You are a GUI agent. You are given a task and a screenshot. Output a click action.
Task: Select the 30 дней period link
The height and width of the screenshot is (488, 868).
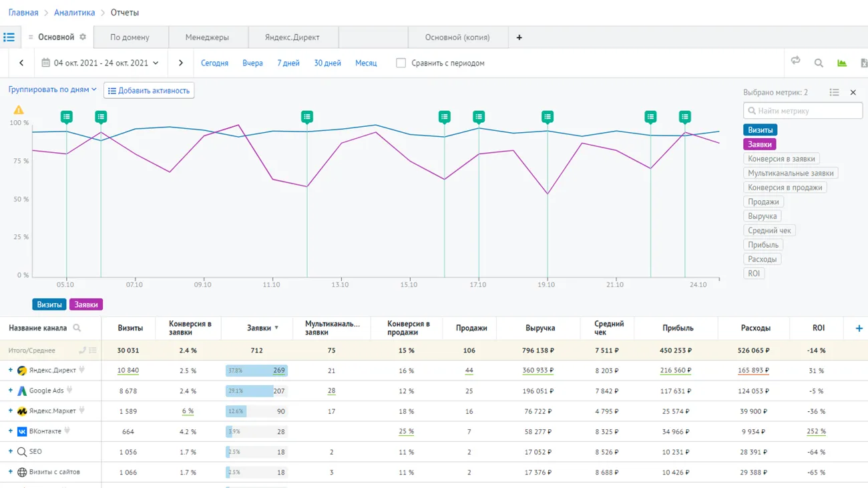pyautogui.click(x=327, y=63)
